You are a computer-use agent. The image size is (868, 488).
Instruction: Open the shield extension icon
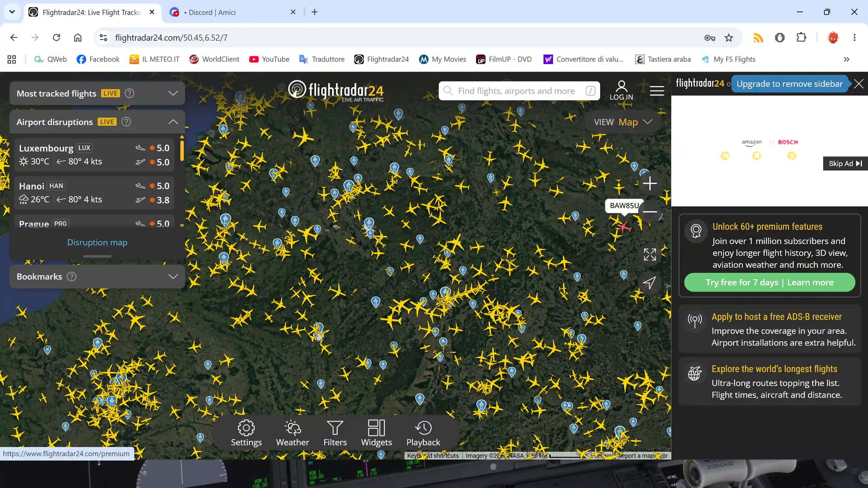pyautogui.click(x=780, y=38)
